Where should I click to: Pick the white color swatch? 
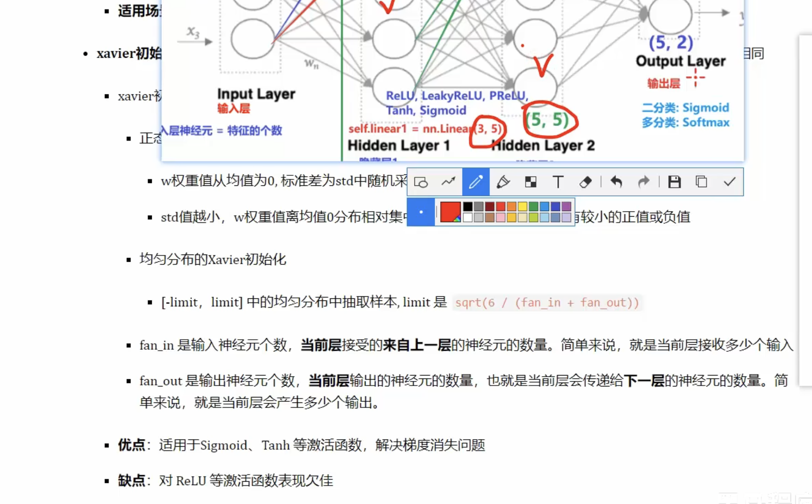pos(468,217)
